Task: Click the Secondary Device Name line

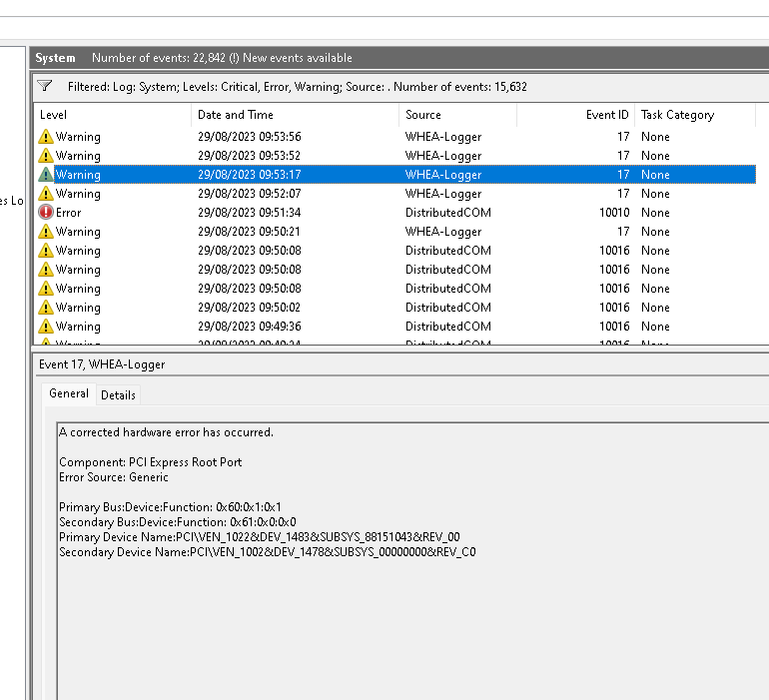Action: [268, 552]
